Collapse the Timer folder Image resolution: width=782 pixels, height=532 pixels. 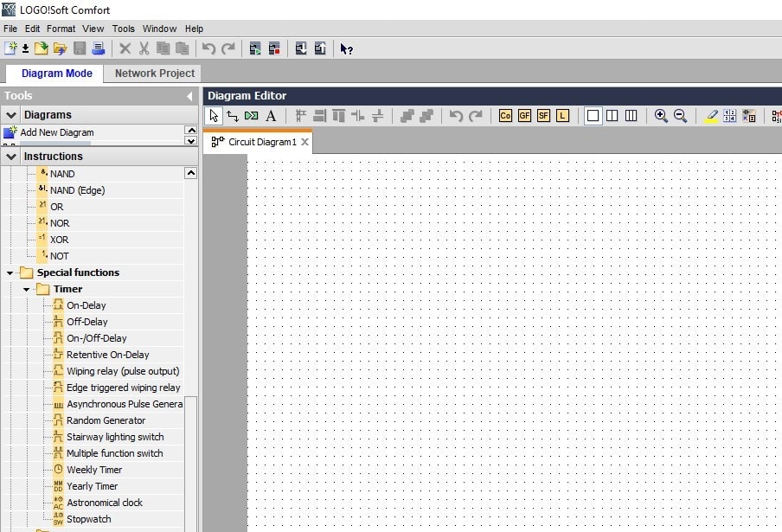coord(26,289)
